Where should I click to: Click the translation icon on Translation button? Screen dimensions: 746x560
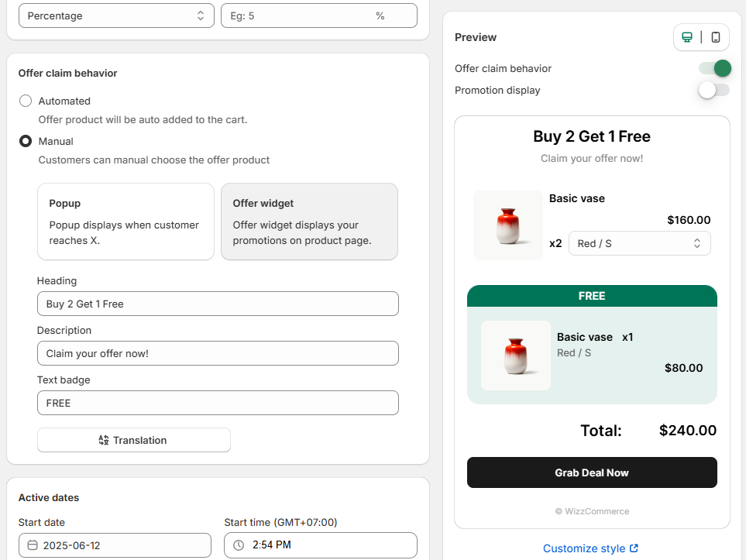coord(104,440)
